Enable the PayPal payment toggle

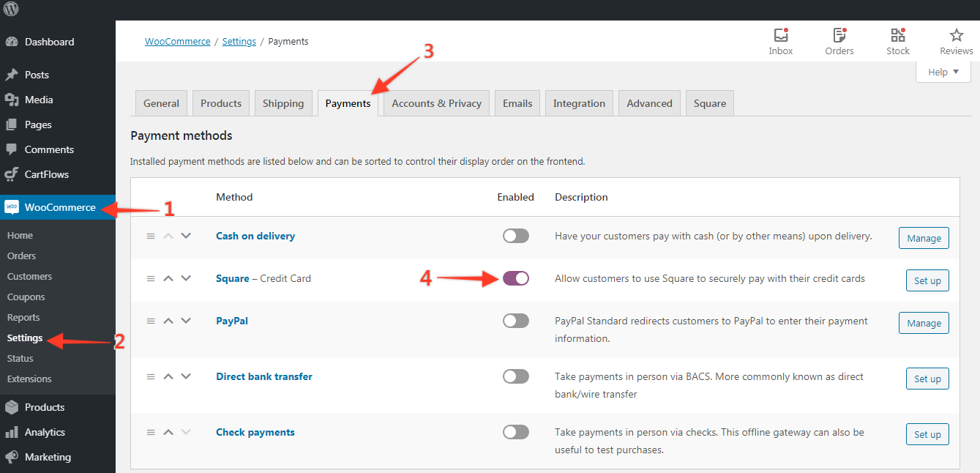click(515, 321)
